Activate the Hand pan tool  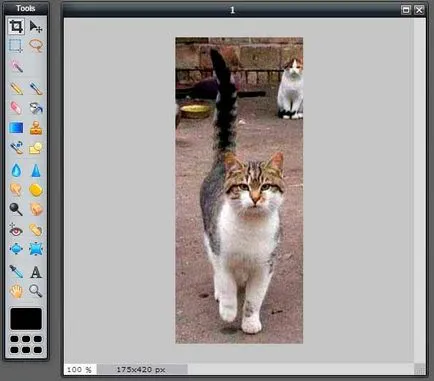tap(16, 291)
